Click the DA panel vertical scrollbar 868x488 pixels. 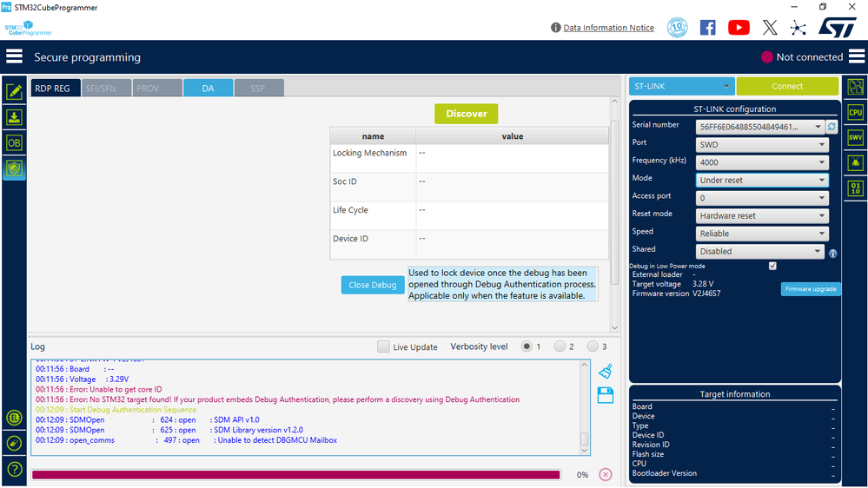click(x=614, y=214)
